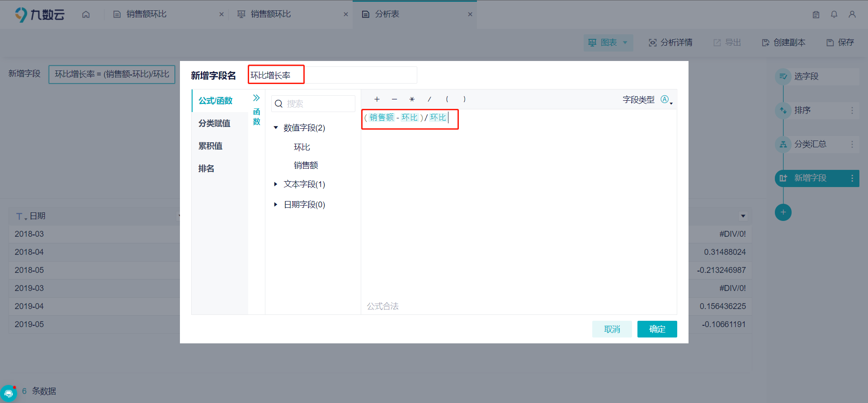The height and width of the screenshot is (403, 868).
Task: Click the 选字段 step icon
Action: pos(783,76)
